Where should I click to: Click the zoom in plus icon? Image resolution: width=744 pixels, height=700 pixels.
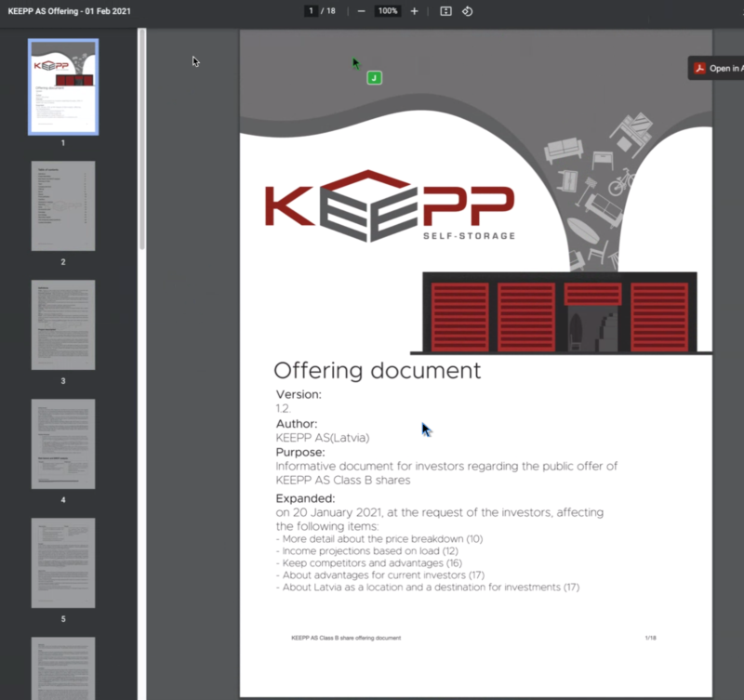click(414, 11)
